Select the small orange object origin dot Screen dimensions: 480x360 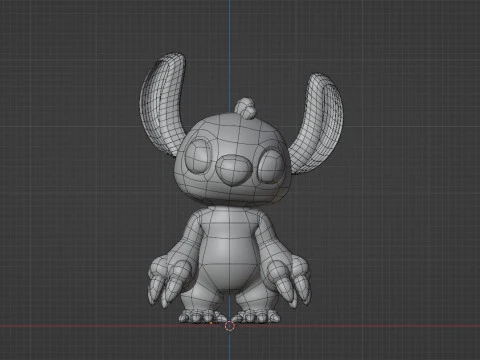[x=211, y=323]
